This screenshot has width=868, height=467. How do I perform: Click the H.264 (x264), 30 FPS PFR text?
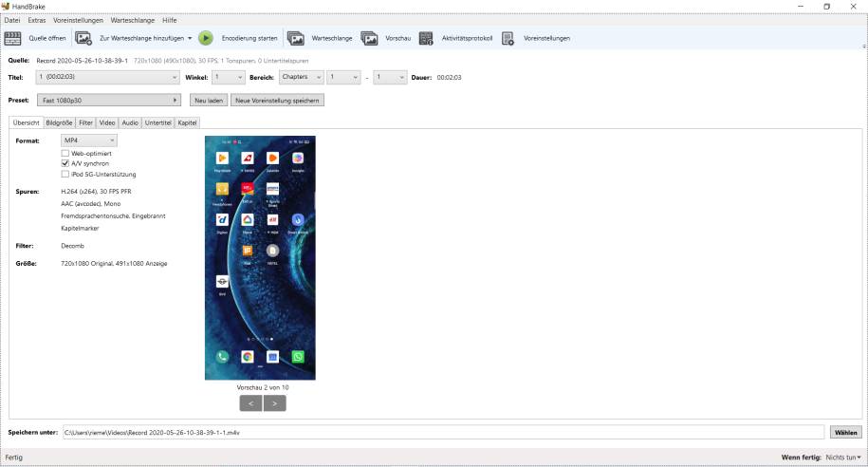click(97, 191)
